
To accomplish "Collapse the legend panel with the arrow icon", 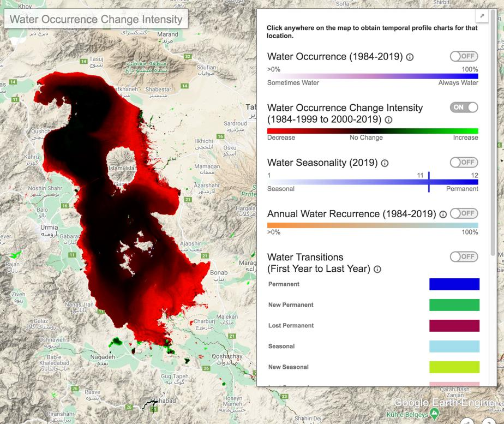I will coord(482,16).
